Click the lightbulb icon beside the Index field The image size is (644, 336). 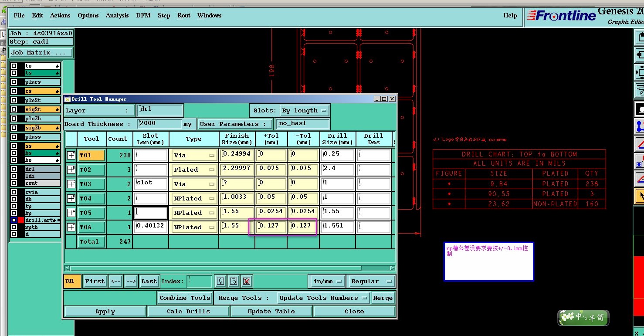pyautogui.click(x=221, y=281)
